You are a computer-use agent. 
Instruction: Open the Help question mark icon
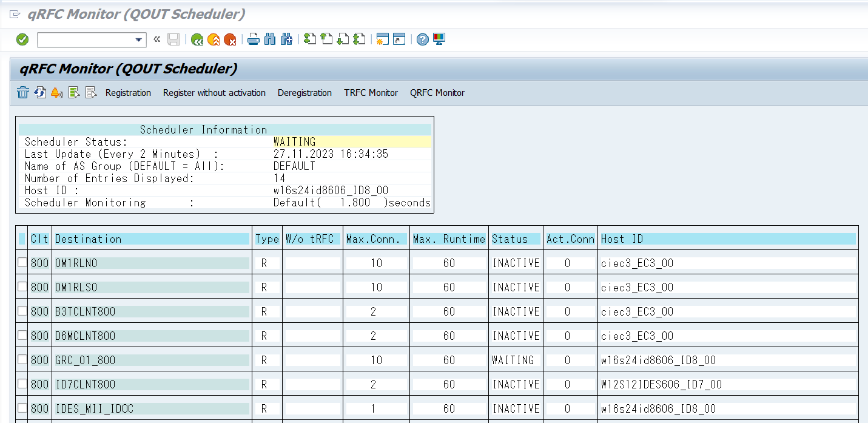click(x=423, y=39)
